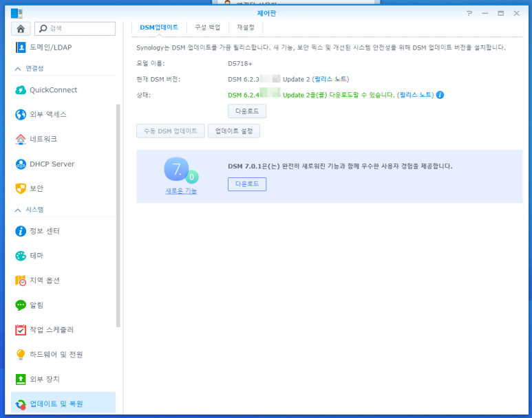Switch to 재설정 tab
This screenshot has height=418, width=532.
(x=246, y=27)
